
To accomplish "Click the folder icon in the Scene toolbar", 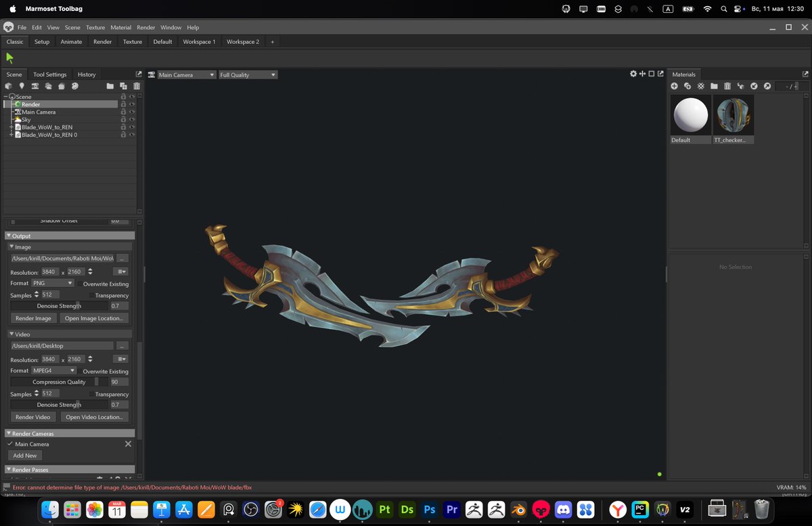I will click(x=110, y=86).
